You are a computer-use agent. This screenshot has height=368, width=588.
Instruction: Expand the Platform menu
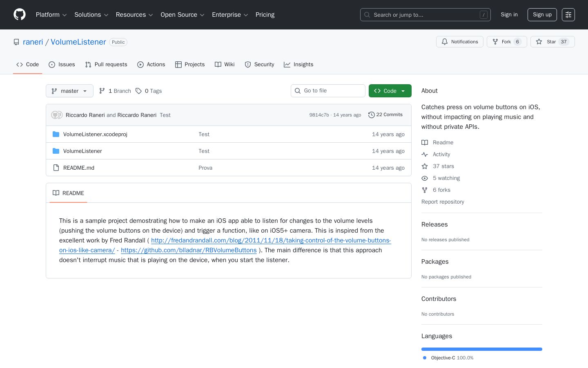point(51,15)
